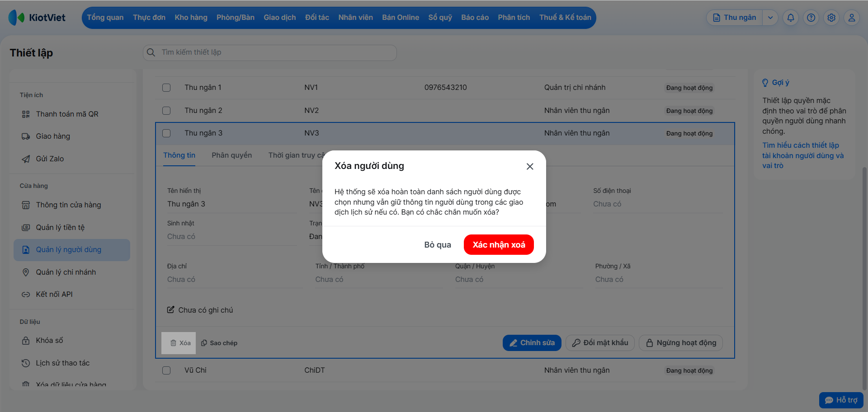This screenshot has height=412, width=868.
Task: Open the user account icon
Action: [x=852, y=18]
